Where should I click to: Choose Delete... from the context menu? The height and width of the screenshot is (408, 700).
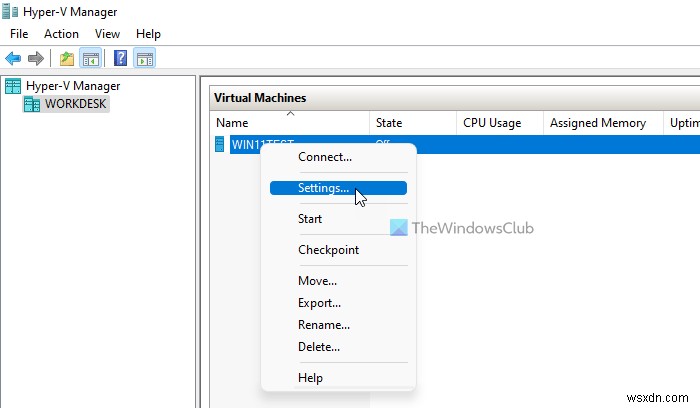tap(338, 347)
